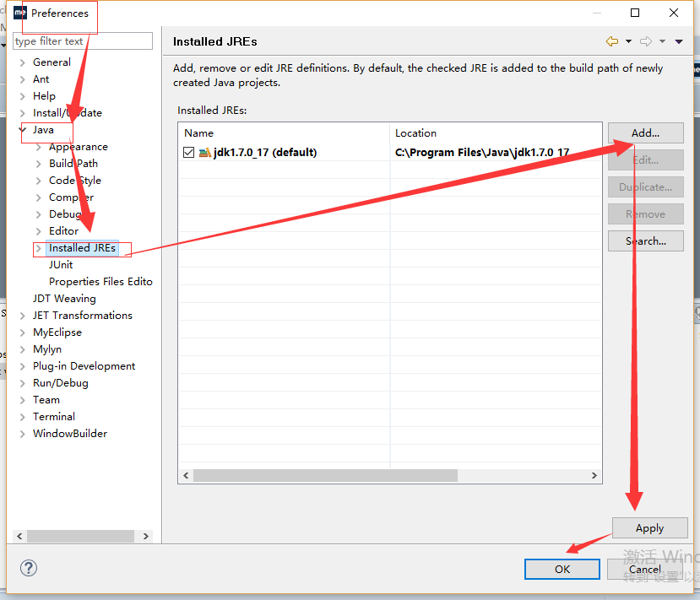The width and height of the screenshot is (700, 600).
Task: Click the back navigation arrow icon
Action: [612, 41]
